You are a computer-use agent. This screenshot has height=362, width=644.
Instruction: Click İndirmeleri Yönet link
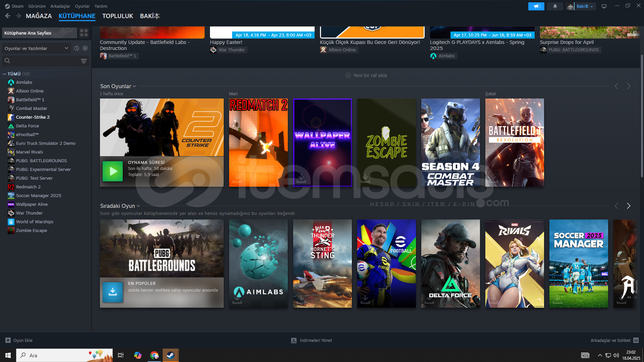tap(316, 340)
